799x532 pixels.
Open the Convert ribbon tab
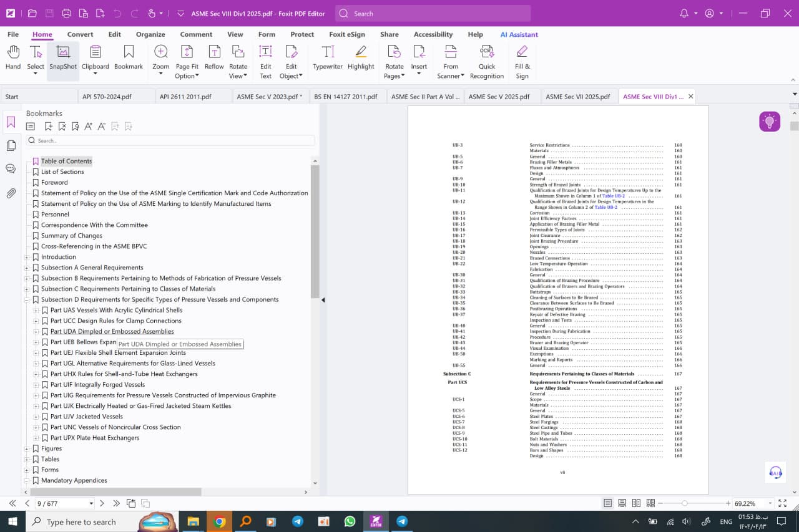(x=80, y=34)
